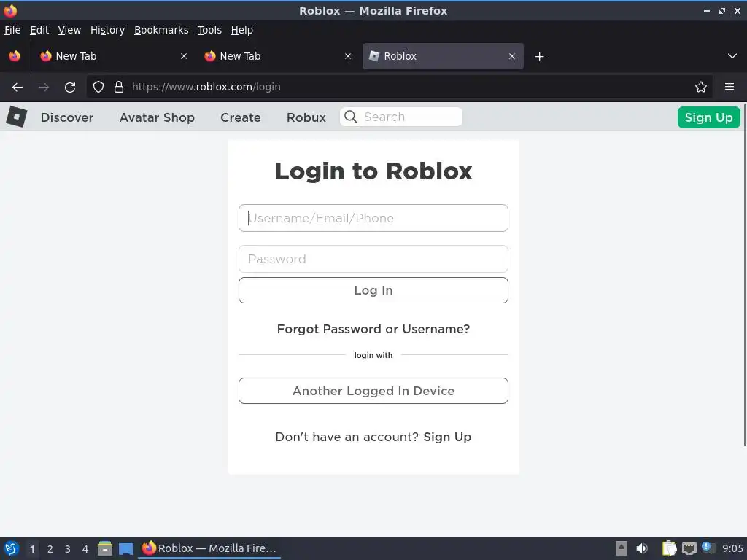The width and height of the screenshot is (747, 560).
Task: Click the show desktop icon in taskbar
Action: [125, 548]
